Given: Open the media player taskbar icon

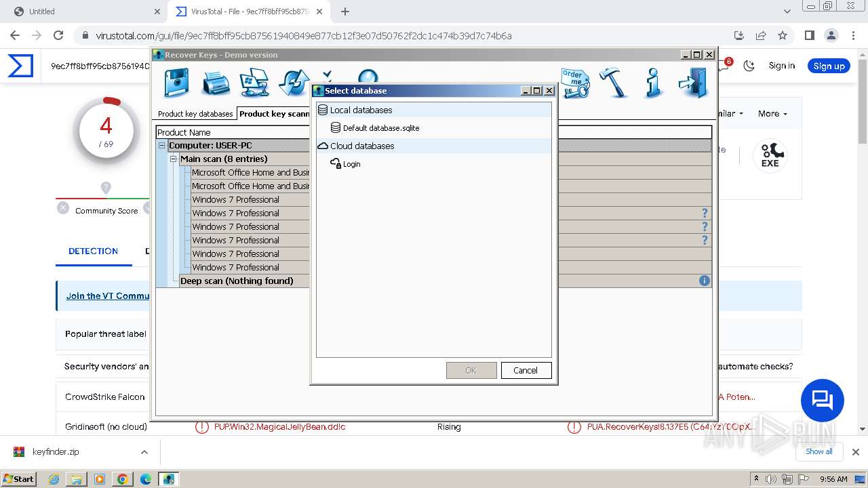Looking at the screenshot, I should [x=100, y=479].
